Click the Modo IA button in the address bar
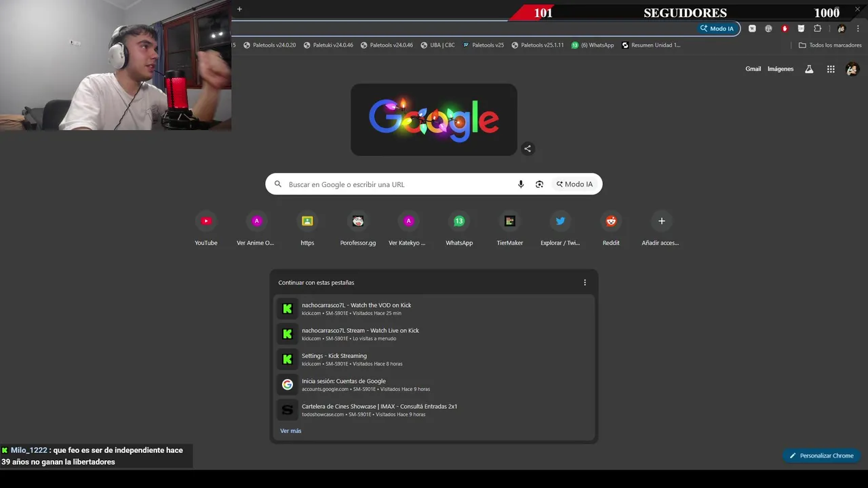The height and width of the screenshot is (488, 868). 717,28
